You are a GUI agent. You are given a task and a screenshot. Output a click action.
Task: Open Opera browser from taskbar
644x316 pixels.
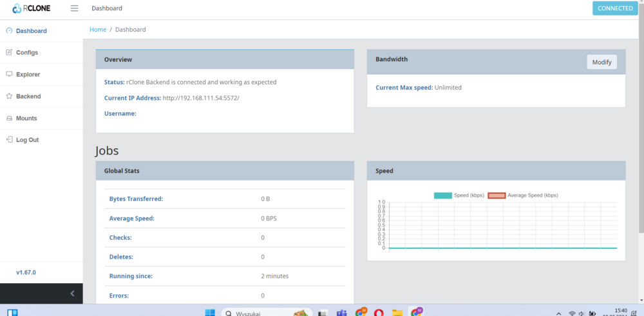click(379, 313)
